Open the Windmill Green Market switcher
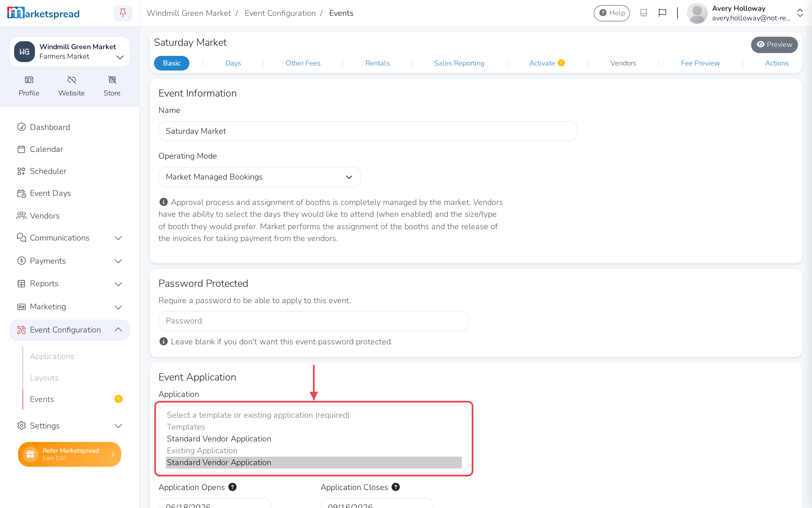 (x=69, y=51)
